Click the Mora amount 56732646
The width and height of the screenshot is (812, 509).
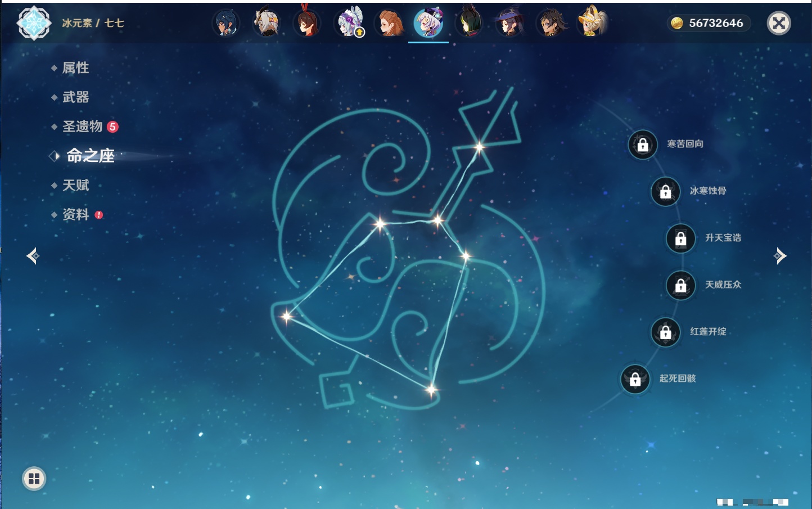click(716, 23)
